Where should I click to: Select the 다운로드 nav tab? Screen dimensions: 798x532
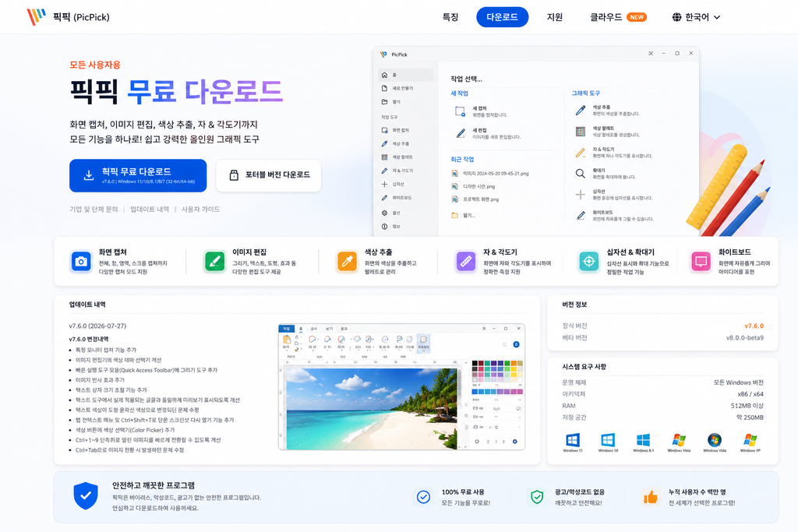(502, 17)
